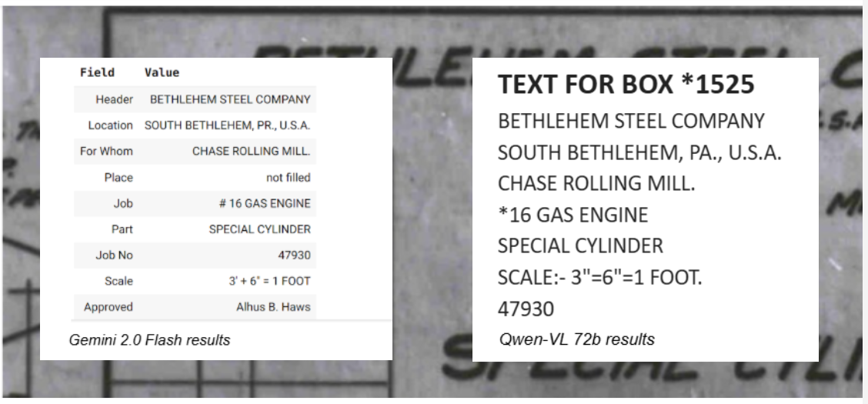This screenshot has height=404, width=868.
Task: Click the For Whom field label
Action: (106, 151)
